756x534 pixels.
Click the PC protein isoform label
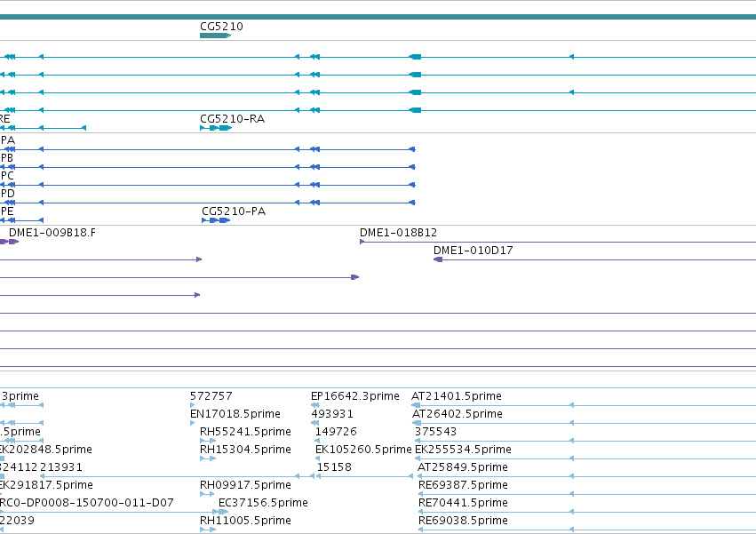[7, 176]
